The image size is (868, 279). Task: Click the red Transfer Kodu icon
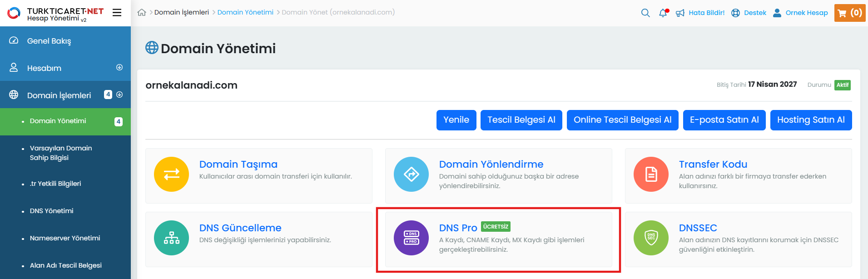(651, 174)
